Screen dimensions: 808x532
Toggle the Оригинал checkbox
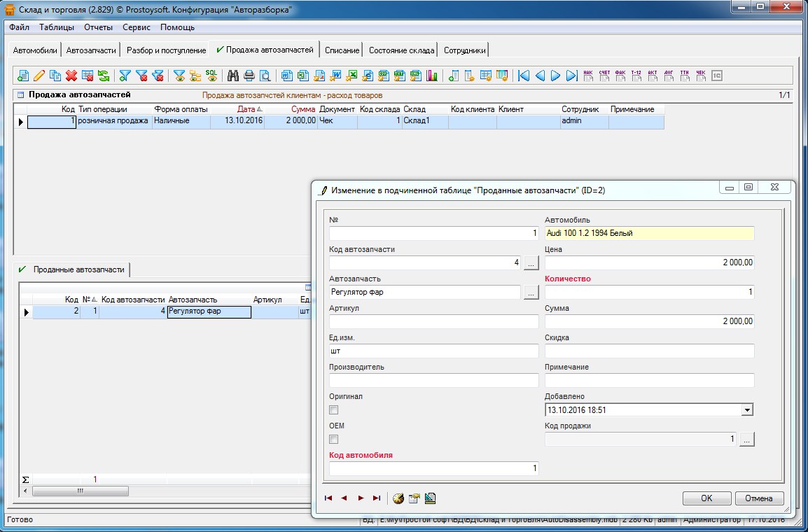click(334, 410)
